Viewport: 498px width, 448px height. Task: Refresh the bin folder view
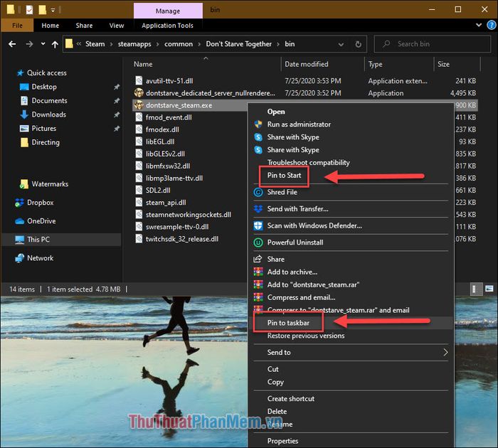pos(359,44)
